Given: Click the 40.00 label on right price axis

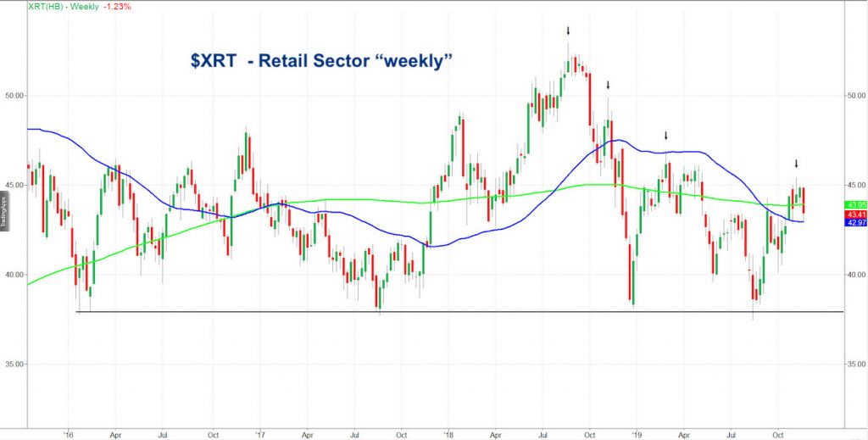Looking at the screenshot, I should pyautogui.click(x=857, y=275).
